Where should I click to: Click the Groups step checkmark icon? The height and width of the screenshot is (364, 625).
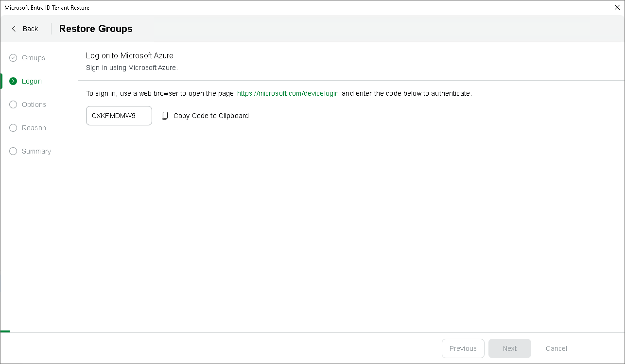13,58
